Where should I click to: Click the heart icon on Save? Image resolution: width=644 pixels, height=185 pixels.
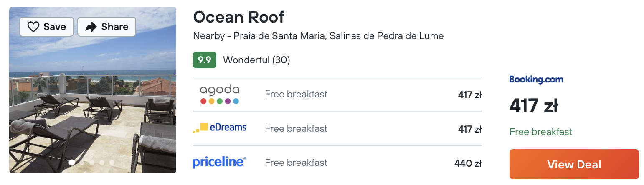[33, 27]
